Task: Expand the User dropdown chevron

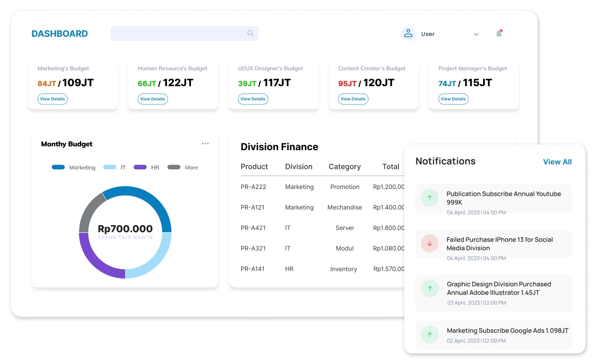Action: click(x=476, y=34)
